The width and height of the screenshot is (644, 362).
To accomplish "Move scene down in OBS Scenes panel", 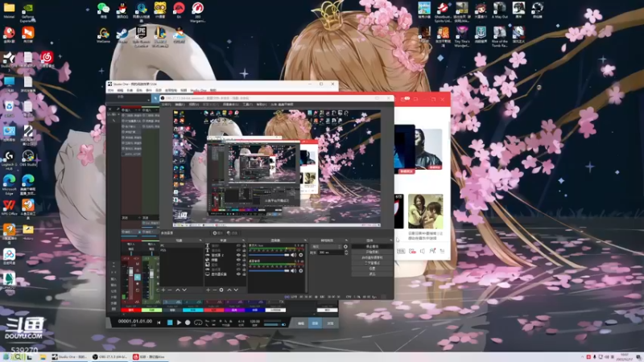I will (x=184, y=290).
